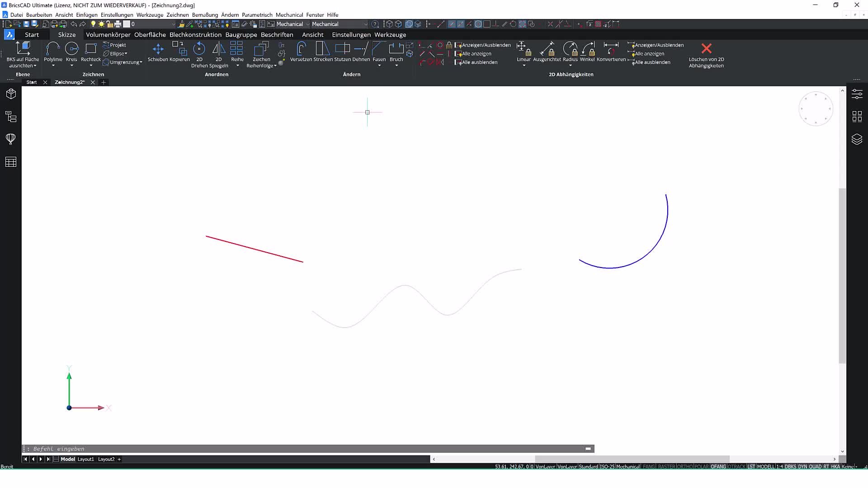The image size is (868, 488).
Task: Toggle ORTHO mode in the status bar
Action: coord(685,466)
